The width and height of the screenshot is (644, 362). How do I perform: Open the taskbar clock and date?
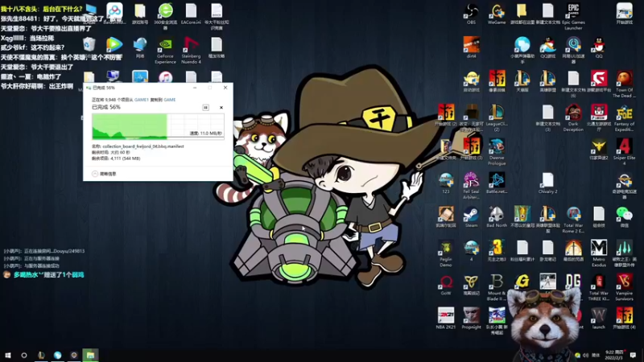pyautogui.click(x=614, y=355)
